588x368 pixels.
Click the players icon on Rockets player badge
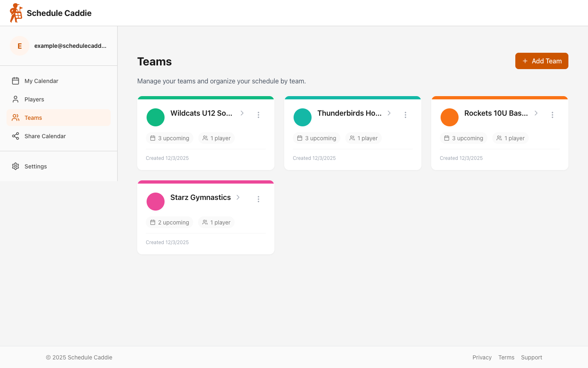(x=499, y=138)
